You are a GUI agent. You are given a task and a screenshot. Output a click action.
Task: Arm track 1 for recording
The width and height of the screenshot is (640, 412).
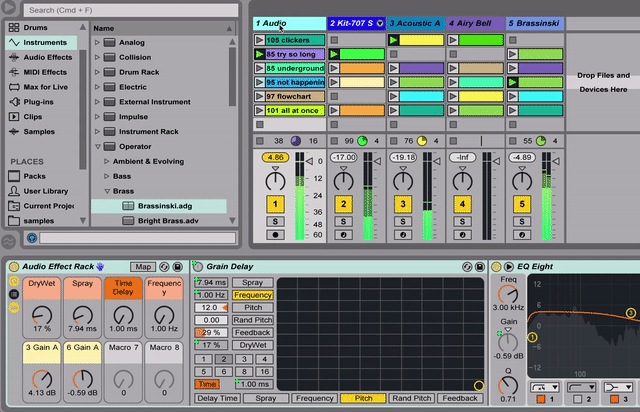pos(275,235)
